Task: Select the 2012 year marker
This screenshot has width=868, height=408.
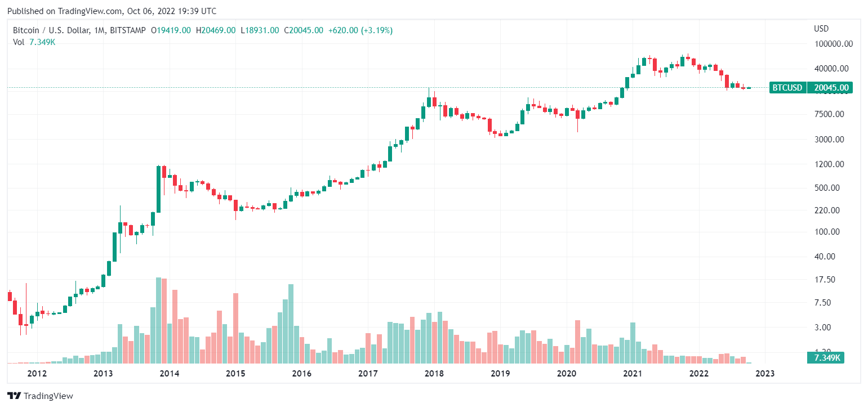Action: coord(37,374)
